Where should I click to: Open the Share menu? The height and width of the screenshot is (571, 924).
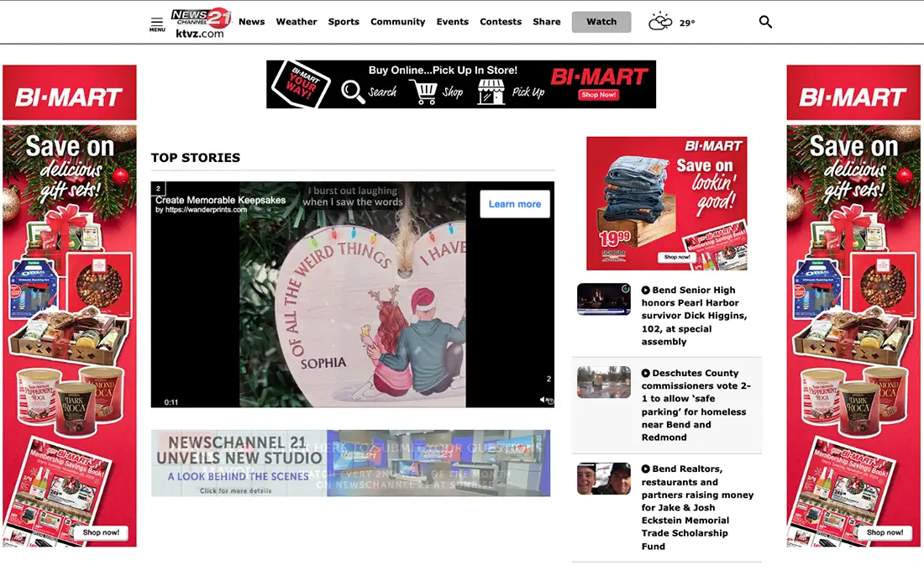(547, 22)
